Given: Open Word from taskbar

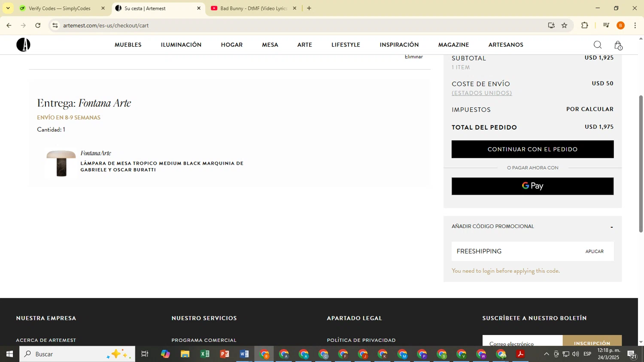Looking at the screenshot, I should [244, 354].
